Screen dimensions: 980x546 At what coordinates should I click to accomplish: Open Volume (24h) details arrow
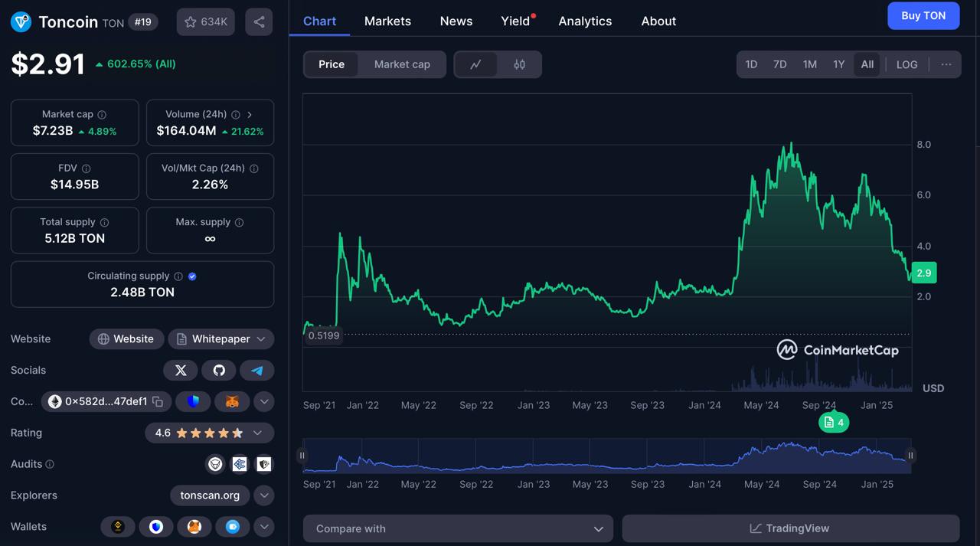[250, 115]
